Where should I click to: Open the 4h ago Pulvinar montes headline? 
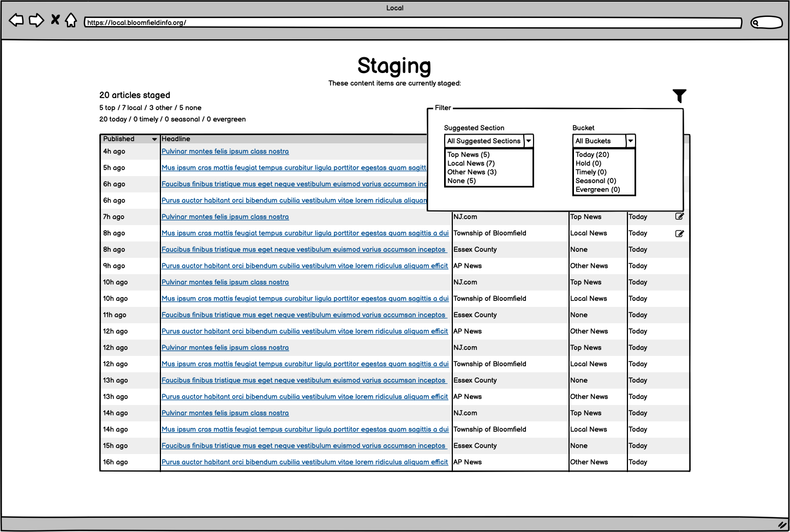(x=225, y=152)
